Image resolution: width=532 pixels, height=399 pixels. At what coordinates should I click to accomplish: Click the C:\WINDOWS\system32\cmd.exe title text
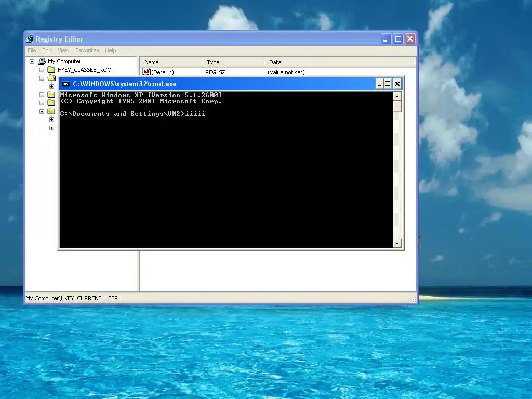[125, 84]
